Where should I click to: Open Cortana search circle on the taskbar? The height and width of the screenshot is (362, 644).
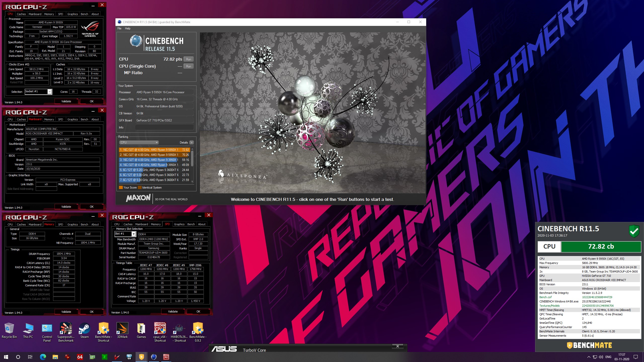click(18, 357)
